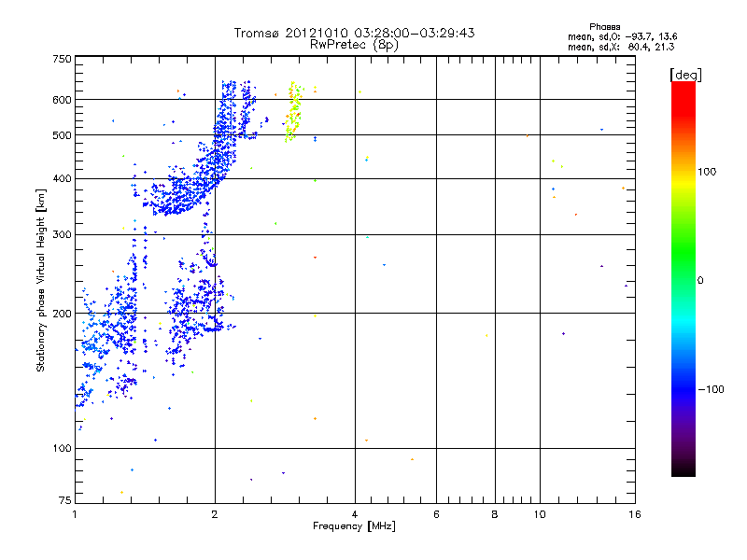The width and height of the screenshot is (747, 560).
Task: Click the y-axis tick label '750'
Action: point(62,59)
